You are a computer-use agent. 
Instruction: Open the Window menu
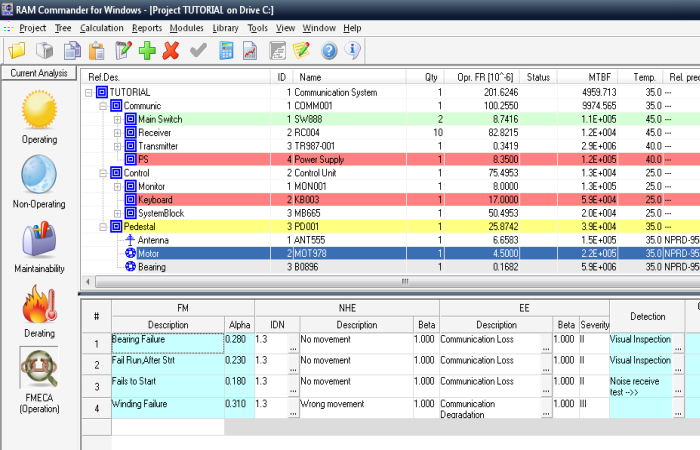point(319,28)
